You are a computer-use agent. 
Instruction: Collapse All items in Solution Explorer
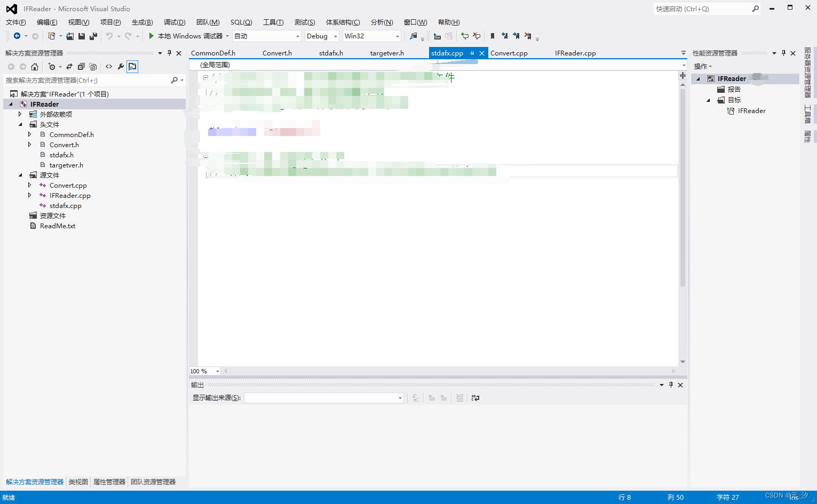coord(81,67)
